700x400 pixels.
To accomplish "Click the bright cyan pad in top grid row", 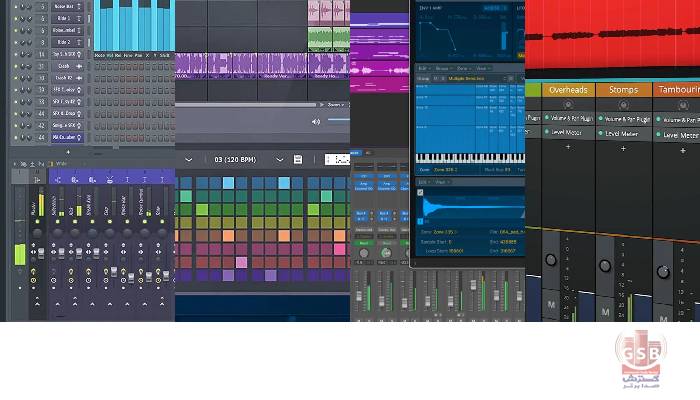I will (228, 182).
